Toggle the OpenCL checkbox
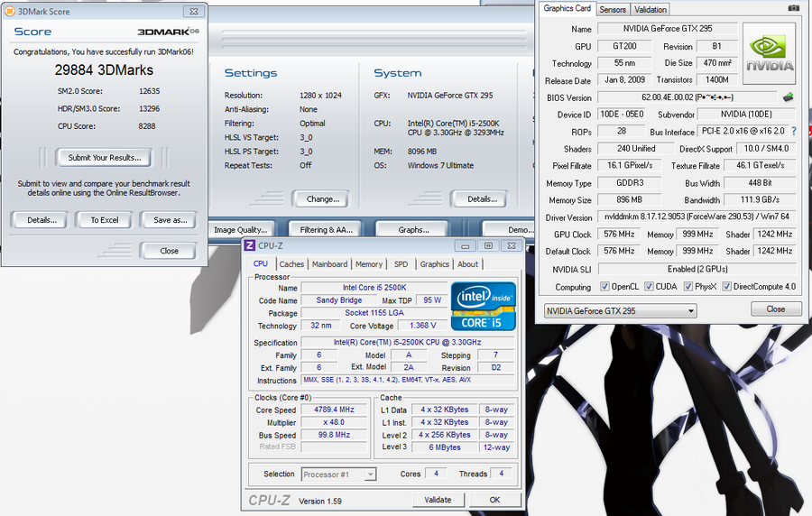The width and height of the screenshot is (812, 516). (x=604, y=286)
